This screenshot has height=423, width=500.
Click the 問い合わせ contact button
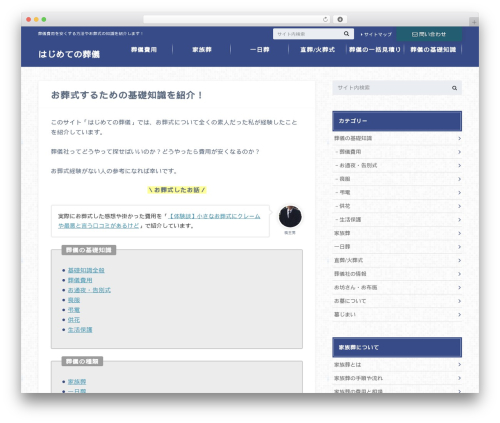tap(429, 34)
